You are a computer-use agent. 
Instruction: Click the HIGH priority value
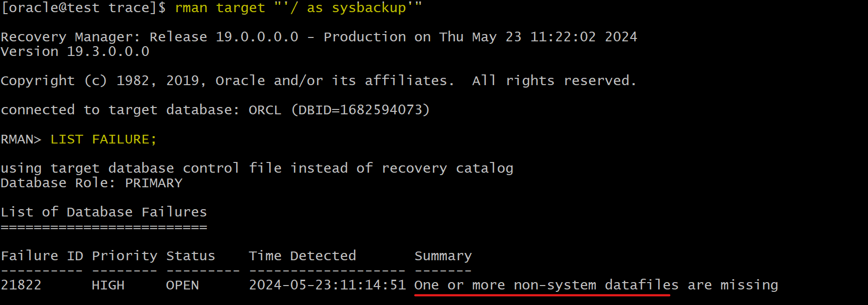[108, 285]
